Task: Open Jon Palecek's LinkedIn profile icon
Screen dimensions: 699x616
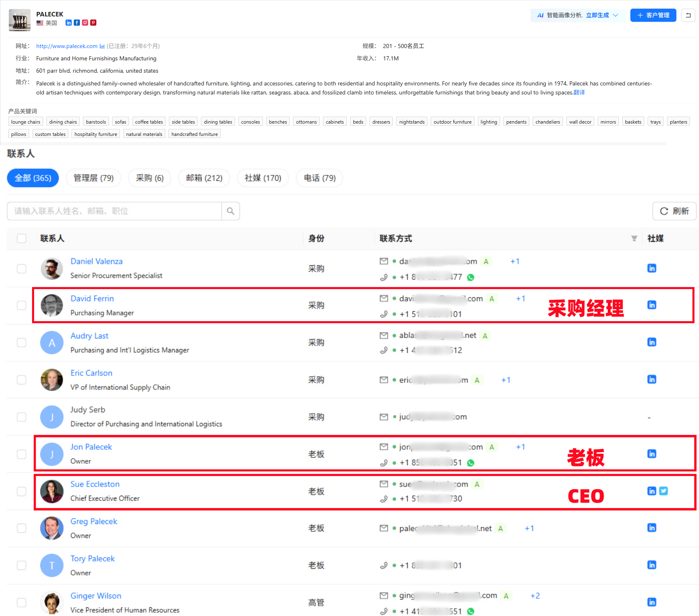Action: (x=652, y=454)
